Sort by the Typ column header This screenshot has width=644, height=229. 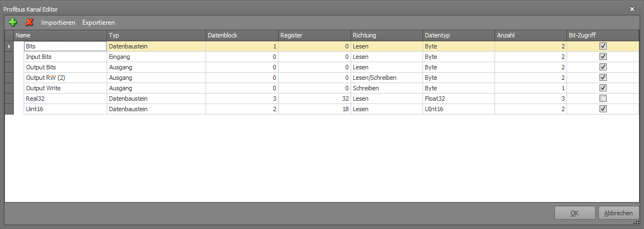[x=157, y=35]
